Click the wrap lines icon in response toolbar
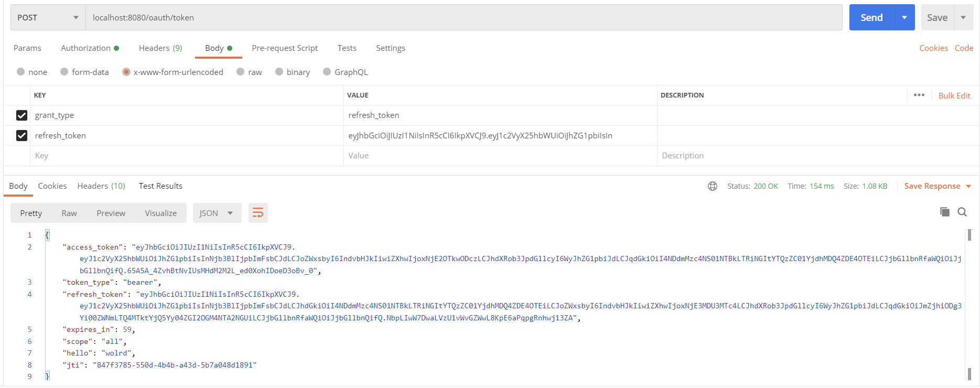This screenshot has width=980, height=388. click(x=257, y=213)
